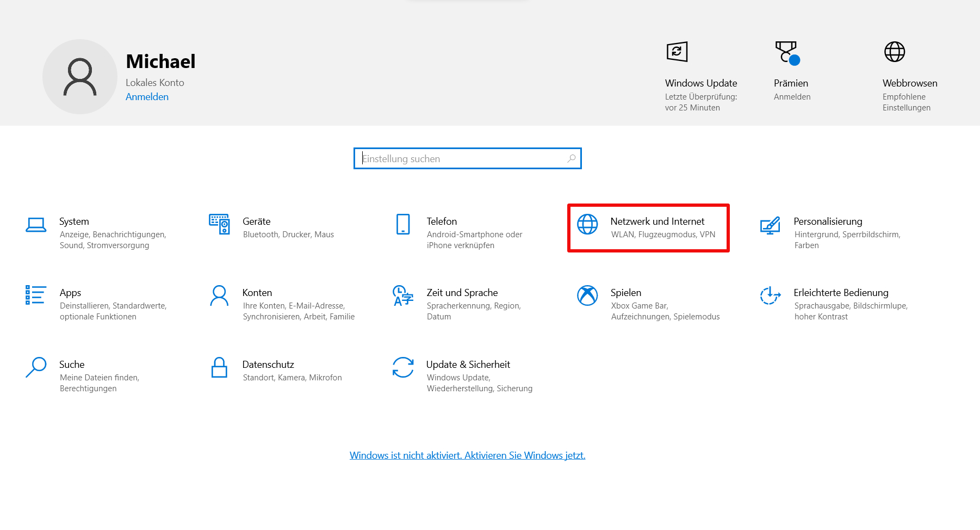Click the Telefon phone icon
Viewport: 980px width, 530px height.
[x=403, y=224]
